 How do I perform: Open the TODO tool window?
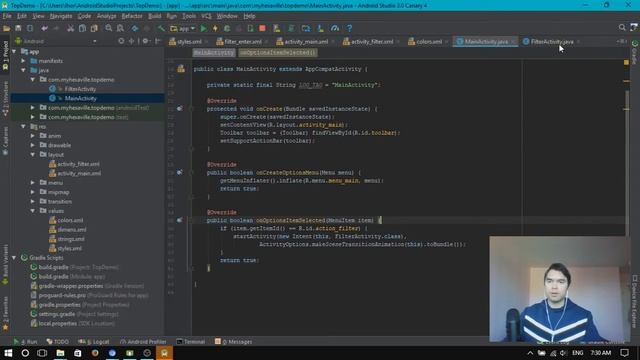[58, 342]
